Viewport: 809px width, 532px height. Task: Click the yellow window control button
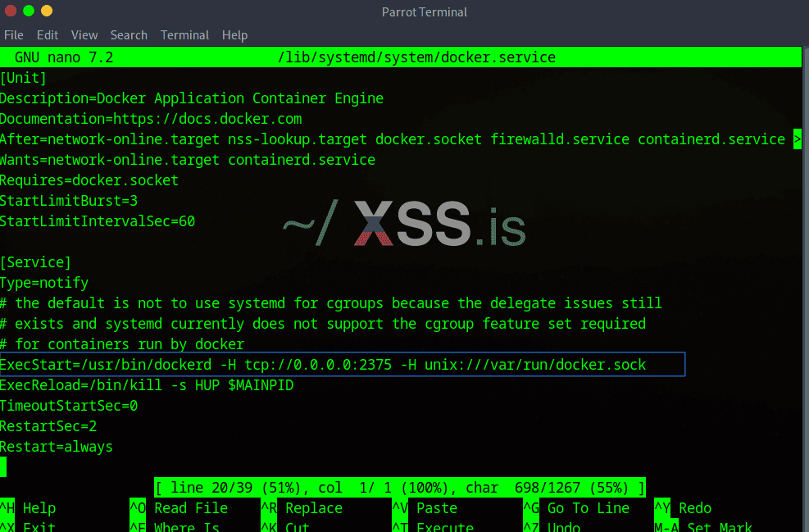pyautogui.click(x=47, y=11)
